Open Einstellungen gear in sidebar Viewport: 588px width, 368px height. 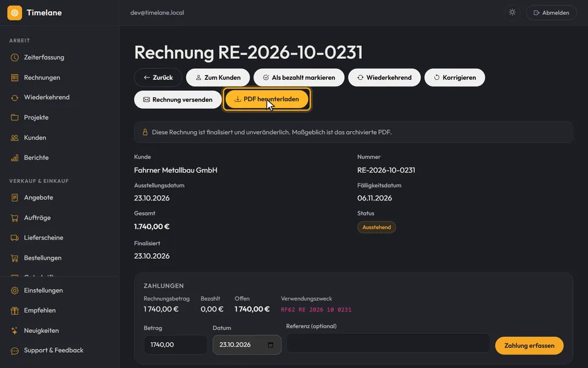click(15, 290)
